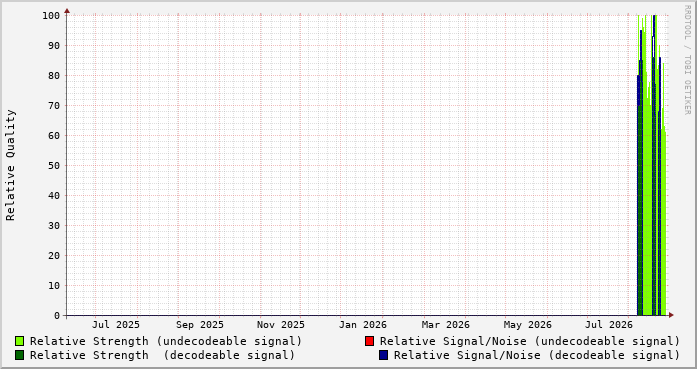Click the RRDTOOL / TOBI OETIKER watermark
Screen dimensions: 697x369
(x=687, y=60)
